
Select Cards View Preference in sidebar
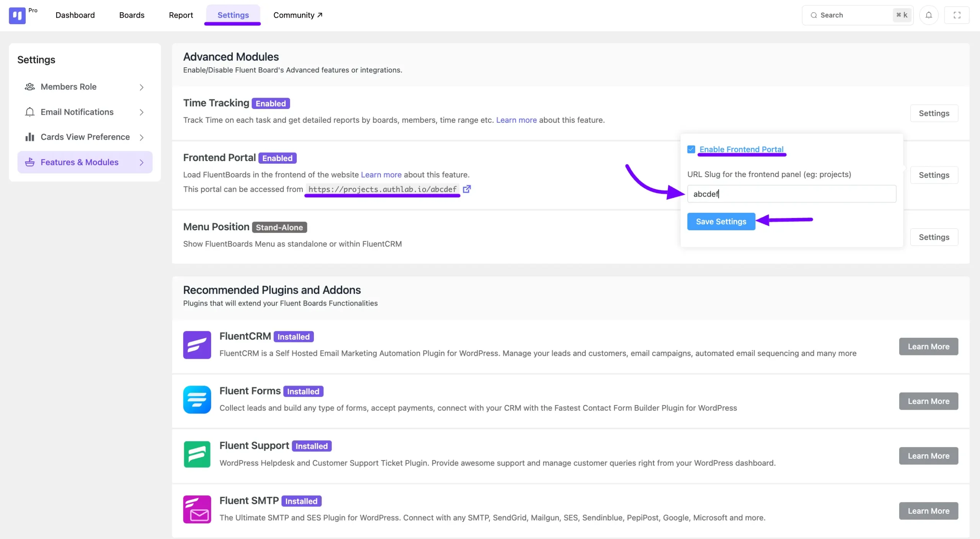(85, 137)
